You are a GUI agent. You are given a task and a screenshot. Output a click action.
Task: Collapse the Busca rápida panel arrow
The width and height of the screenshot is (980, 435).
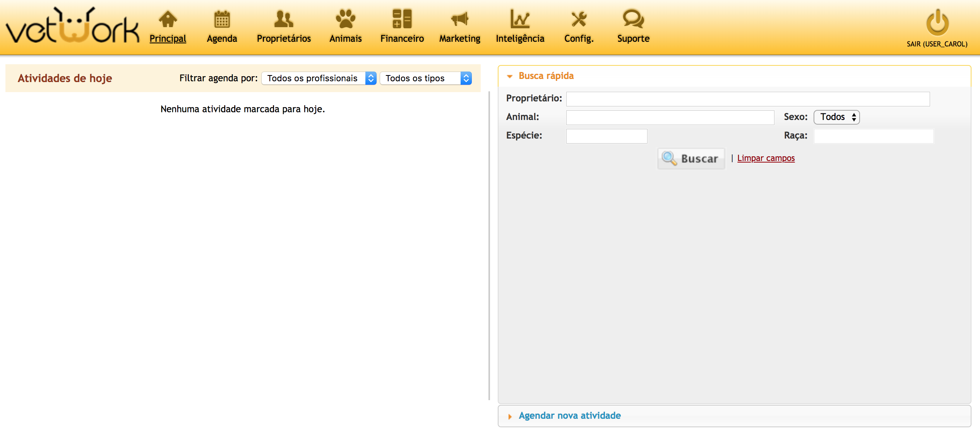coord(510,76)
